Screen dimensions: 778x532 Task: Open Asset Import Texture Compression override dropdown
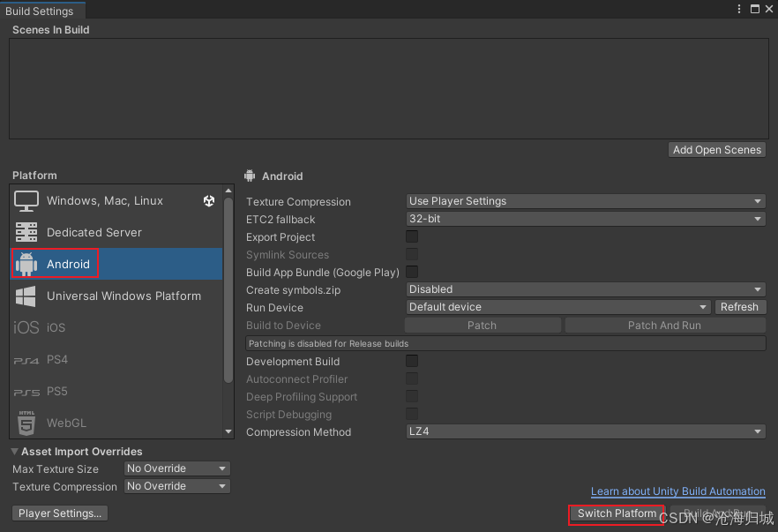click(176, 486)
